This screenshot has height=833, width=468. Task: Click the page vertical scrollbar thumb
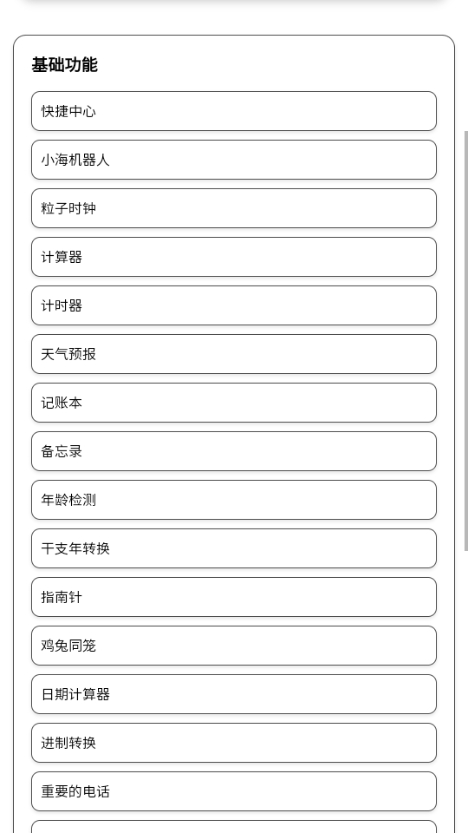pyautogui.click(x=466, y=341)
